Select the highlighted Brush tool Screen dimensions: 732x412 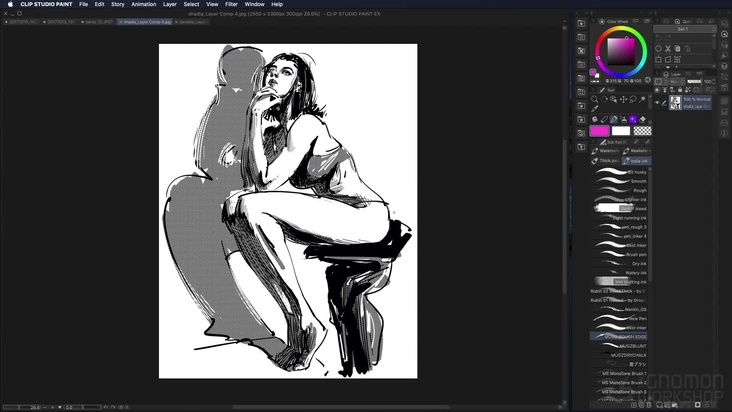[613, 119]
